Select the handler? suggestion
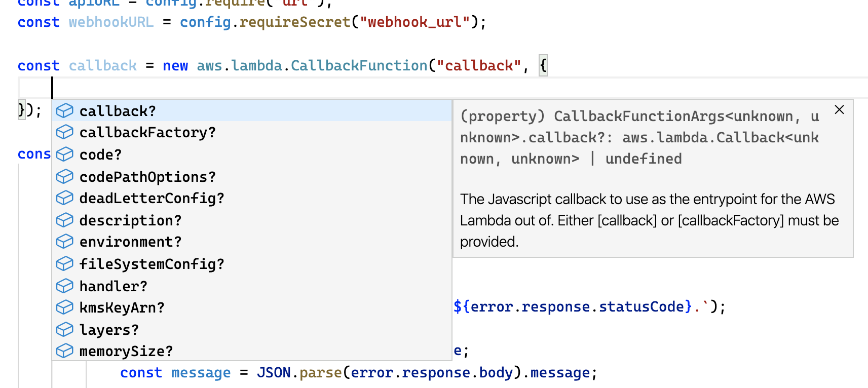Screen dimensions: 868x388 pyautogui.click(x=252, y=286)
